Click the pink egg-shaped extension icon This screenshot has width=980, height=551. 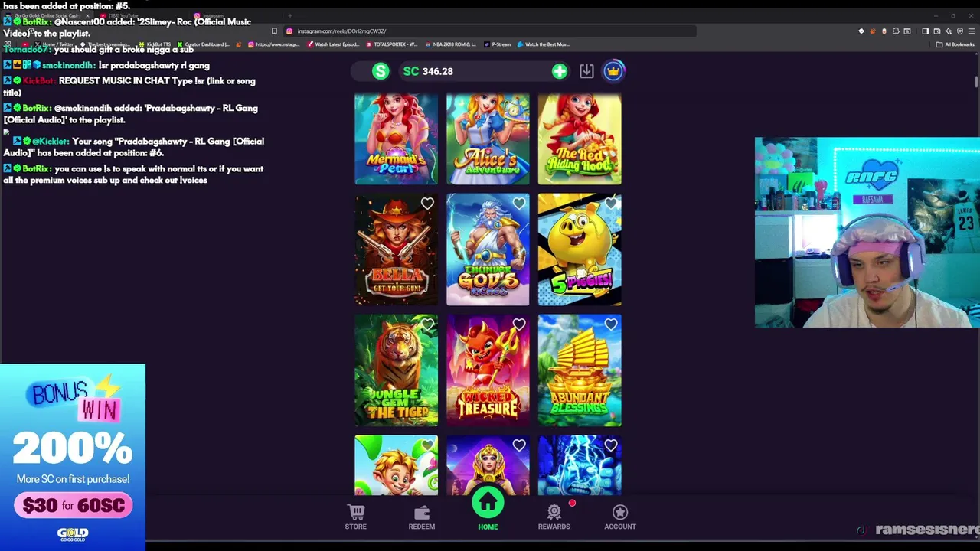[884, 31]
